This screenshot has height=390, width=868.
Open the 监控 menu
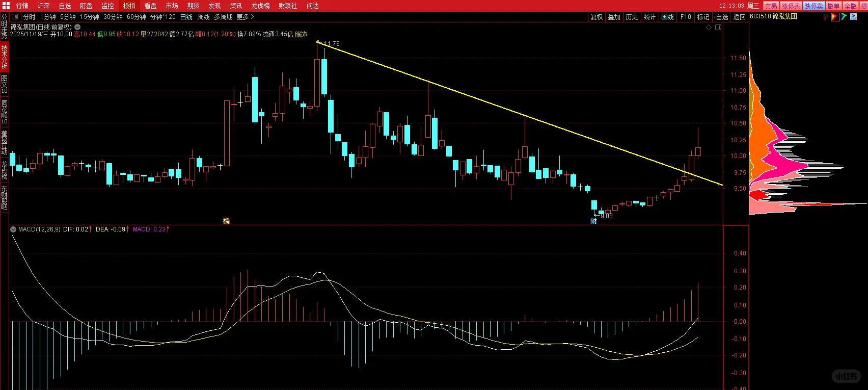108,6
